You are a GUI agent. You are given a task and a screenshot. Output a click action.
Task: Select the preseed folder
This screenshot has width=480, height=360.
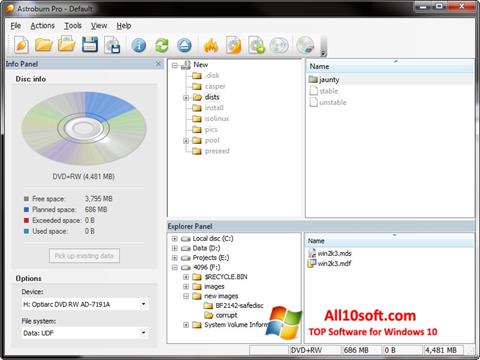(x=211, y=151)
